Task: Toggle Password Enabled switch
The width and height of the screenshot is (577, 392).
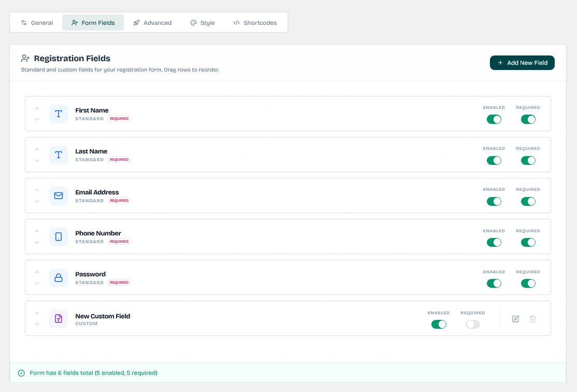Action: pyautogui.click(x=494, y=284)
